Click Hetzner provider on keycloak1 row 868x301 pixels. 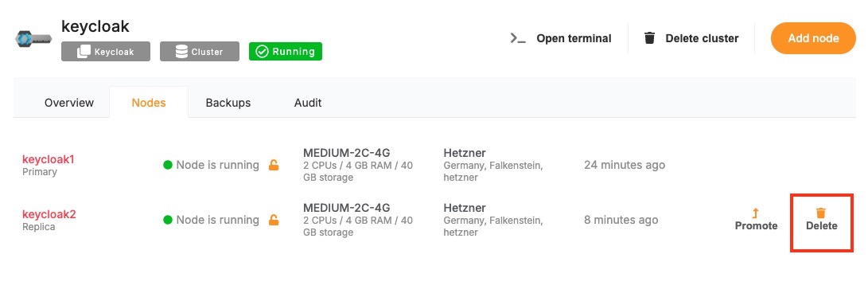(465, 152)
